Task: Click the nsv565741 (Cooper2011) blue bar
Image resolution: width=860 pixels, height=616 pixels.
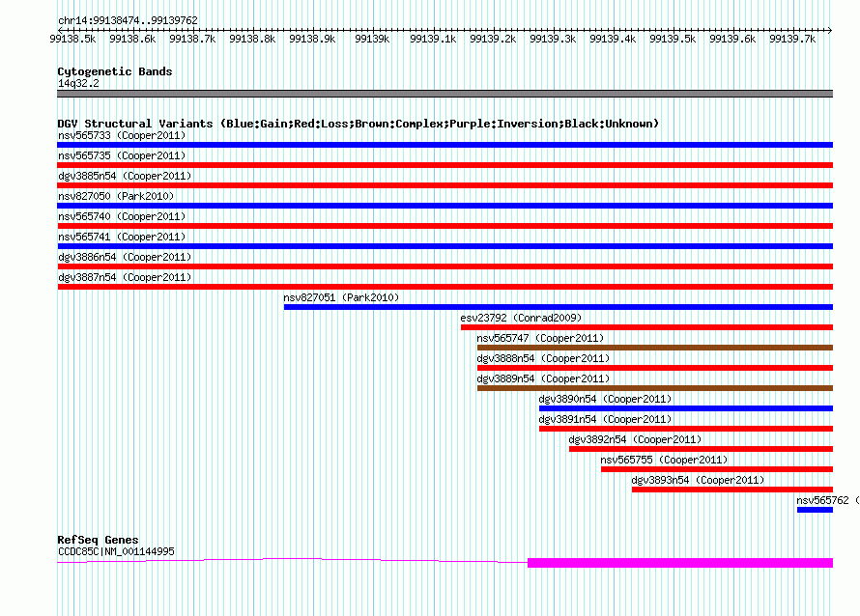Action: pos(444,246)
